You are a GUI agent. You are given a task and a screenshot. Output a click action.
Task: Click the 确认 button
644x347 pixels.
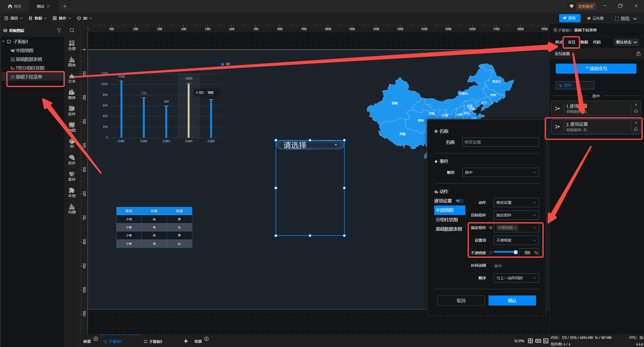tap(512, 300)
